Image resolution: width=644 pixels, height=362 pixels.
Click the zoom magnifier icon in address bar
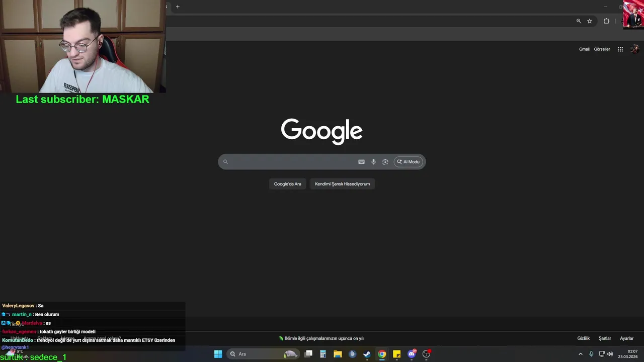(579, 21)
